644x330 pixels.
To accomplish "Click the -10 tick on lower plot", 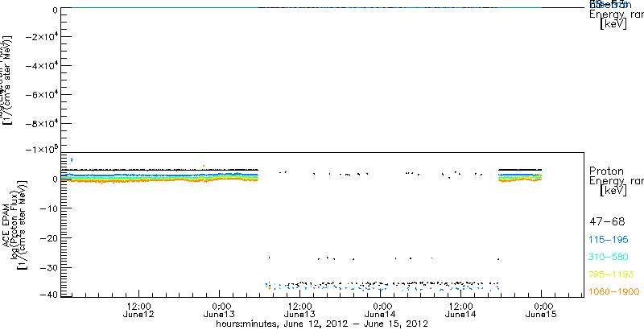I will 48,208.
